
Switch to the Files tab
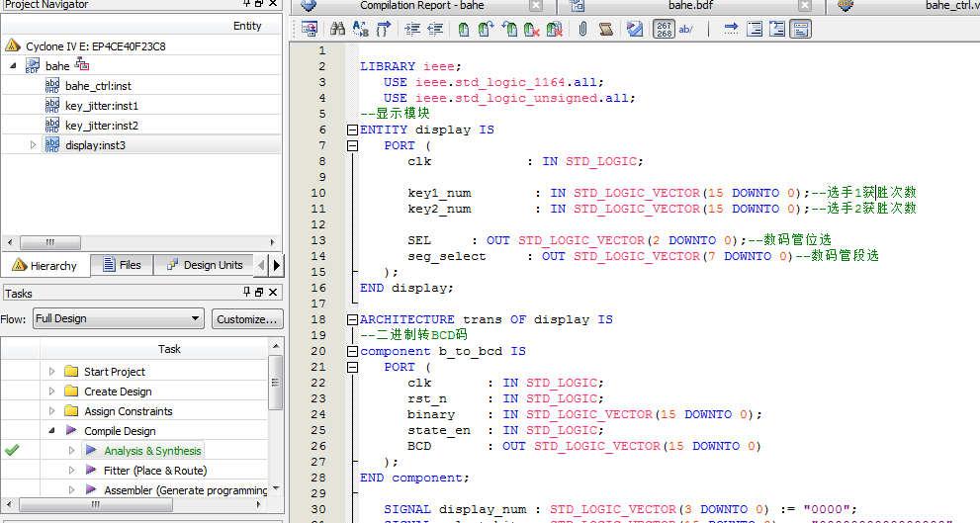pyautogui.click(x=121, y=265)
